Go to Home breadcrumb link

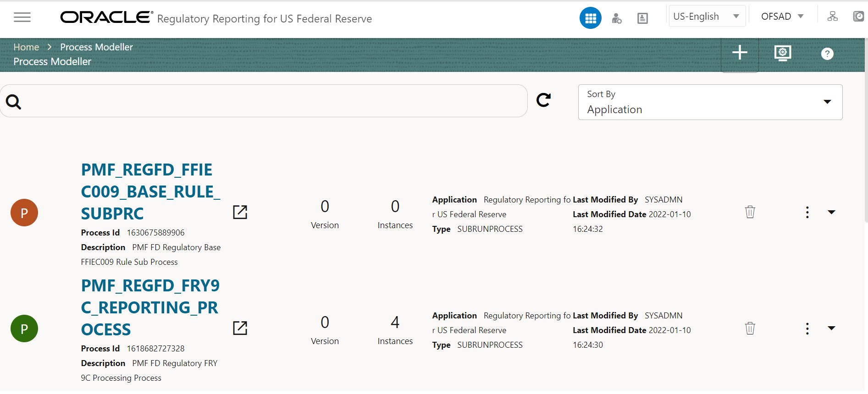tap(26, 47)
